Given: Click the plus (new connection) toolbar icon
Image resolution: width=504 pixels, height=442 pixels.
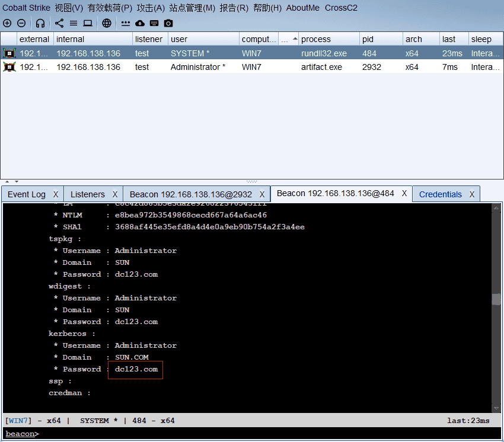Looking at the screenshot, I should click(7, 23).
